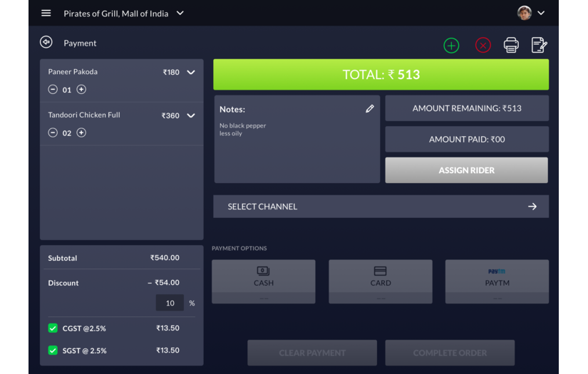Print the bill with the printer icon
The image size is (588, 374).
point(511,45)
